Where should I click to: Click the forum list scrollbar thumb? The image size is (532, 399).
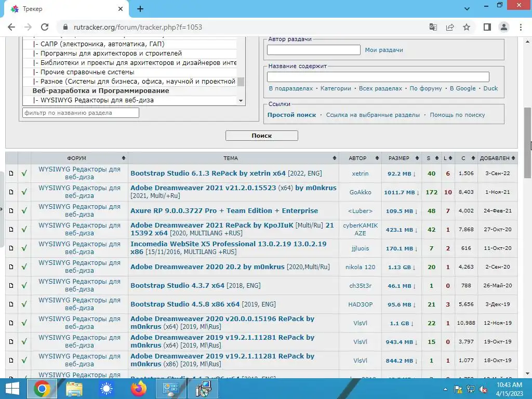point(241,82)
